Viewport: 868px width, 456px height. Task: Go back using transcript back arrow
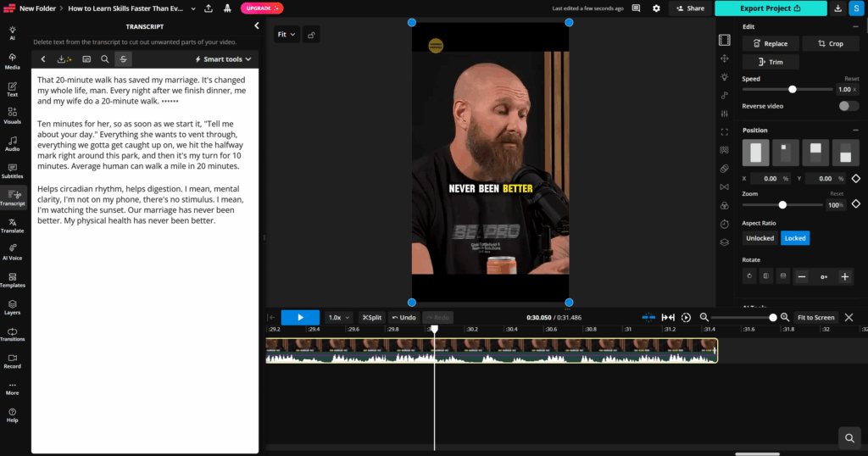click(42, 59)
